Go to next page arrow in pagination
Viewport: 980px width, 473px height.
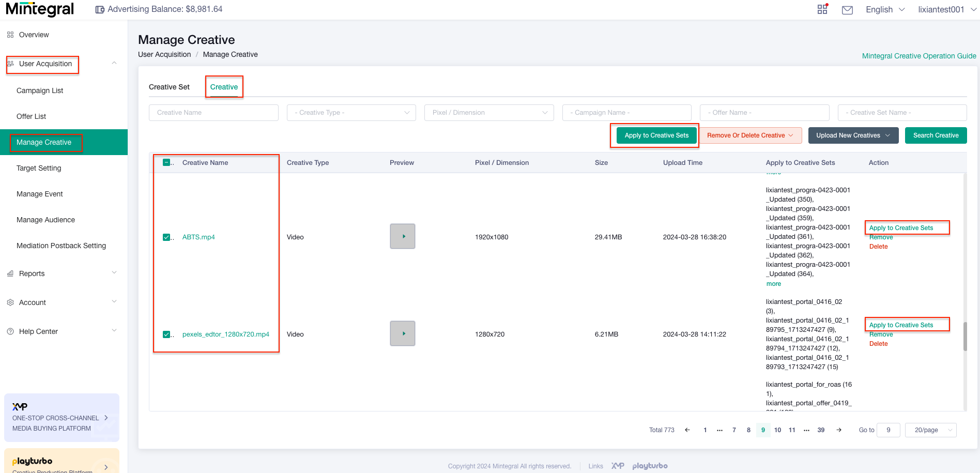pos(839,430)
